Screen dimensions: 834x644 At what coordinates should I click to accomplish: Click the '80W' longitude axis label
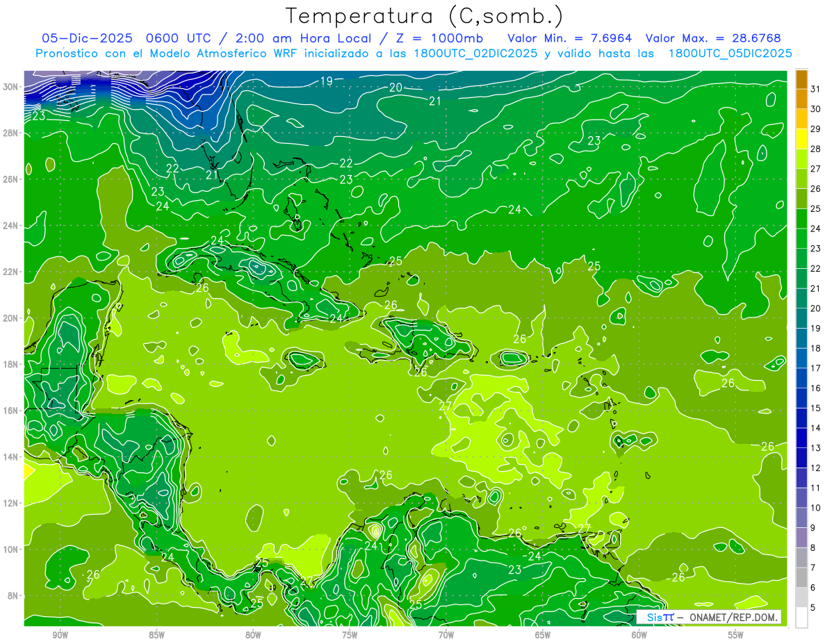click(x=253, y=634)
